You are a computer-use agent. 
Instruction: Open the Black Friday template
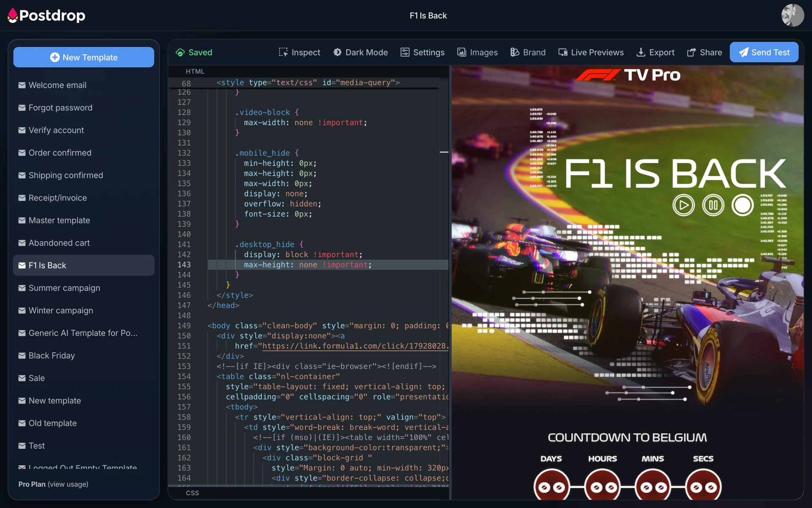[84, 356]
